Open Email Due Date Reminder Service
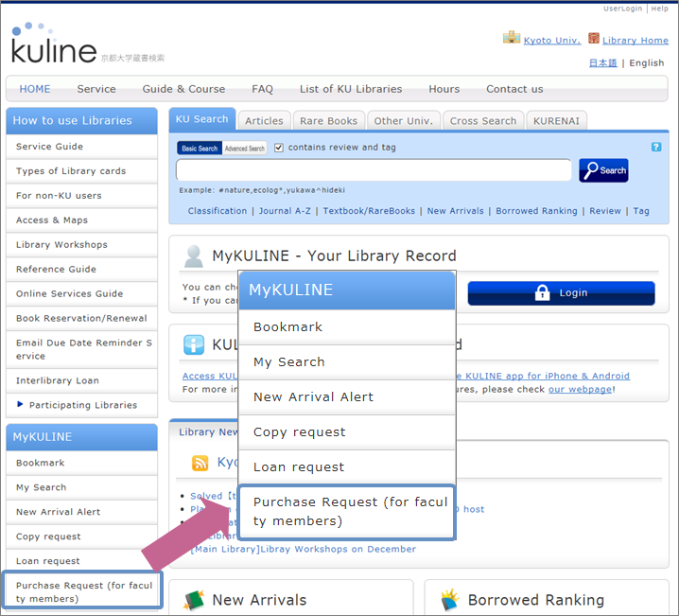The height and width of the screenshot is (616, 679). coord(82,349)
